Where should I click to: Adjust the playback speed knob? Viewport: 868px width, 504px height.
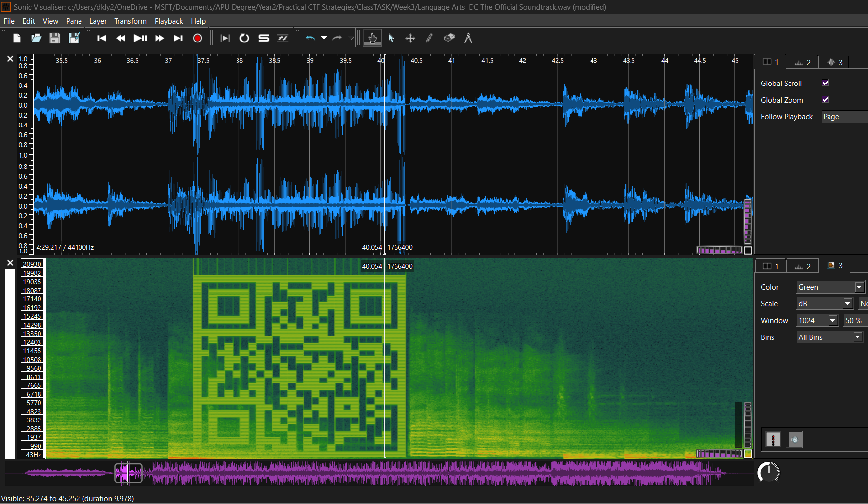(x=769, y=472)
